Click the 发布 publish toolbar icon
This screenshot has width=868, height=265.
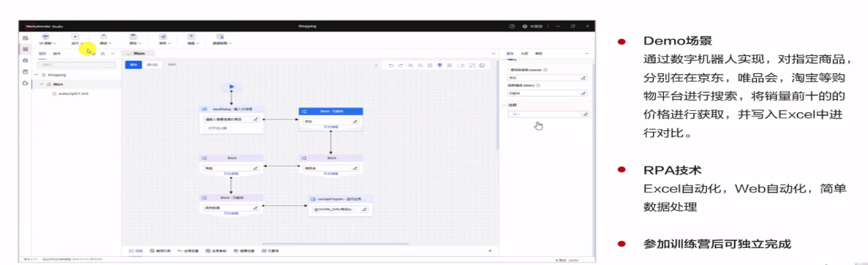(162, 36)
